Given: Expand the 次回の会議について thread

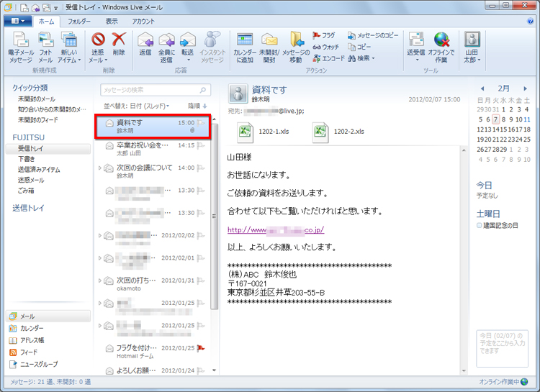Looking at the screenshot, I should [x=100, y=168].
